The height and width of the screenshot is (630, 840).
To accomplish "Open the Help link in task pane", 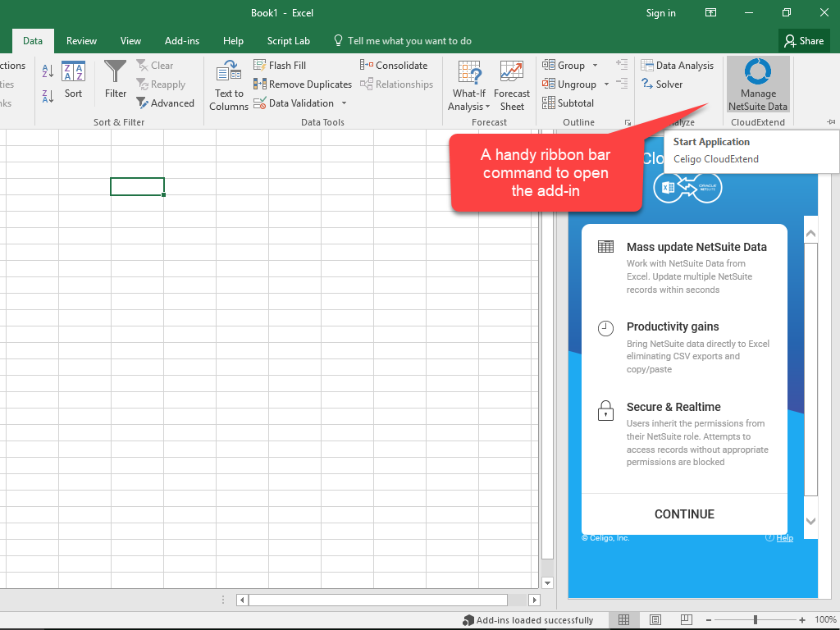I will 784,538.
